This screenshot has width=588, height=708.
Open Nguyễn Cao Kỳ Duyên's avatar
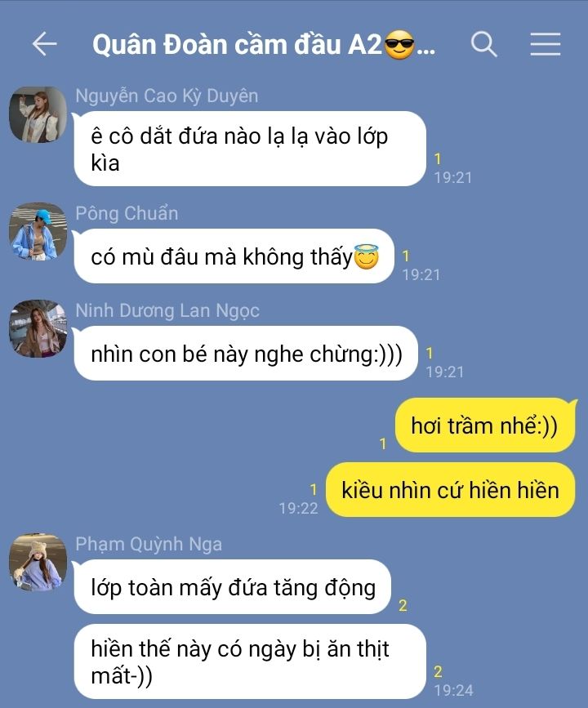(x=38, y=115)
